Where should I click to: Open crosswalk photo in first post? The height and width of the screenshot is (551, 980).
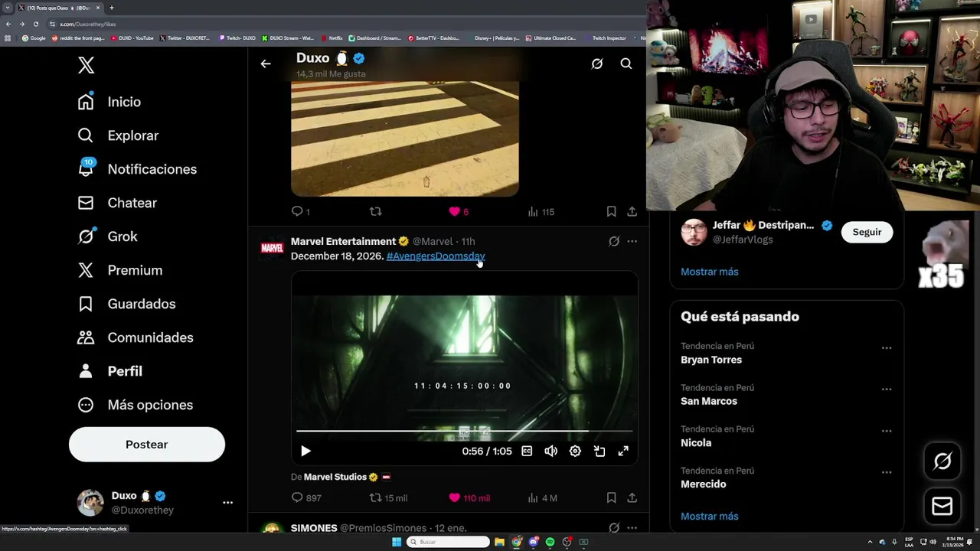point(405,139)
